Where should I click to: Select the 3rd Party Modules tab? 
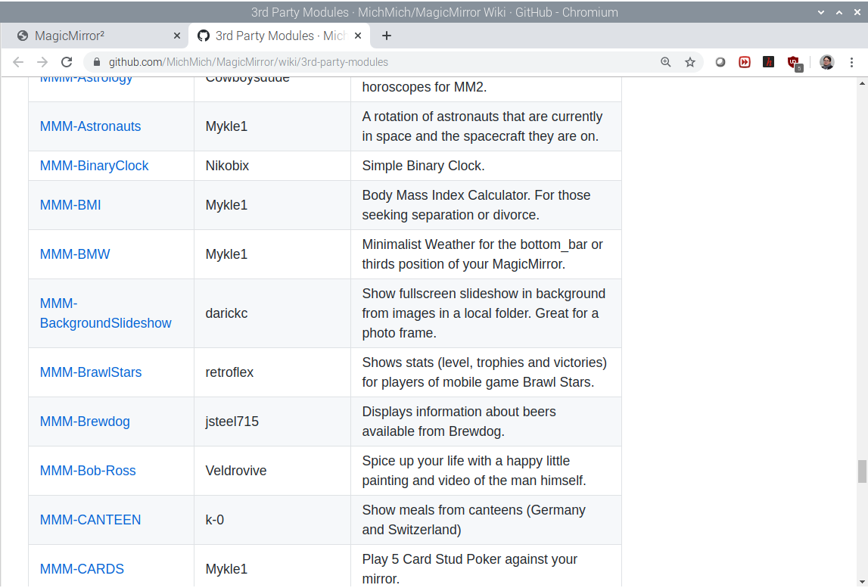pyautogui.click(x=279, y=36)
